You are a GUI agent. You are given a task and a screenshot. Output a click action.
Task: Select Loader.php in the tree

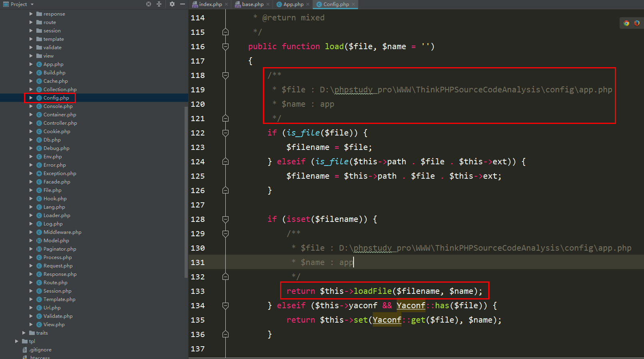[57, 215]
